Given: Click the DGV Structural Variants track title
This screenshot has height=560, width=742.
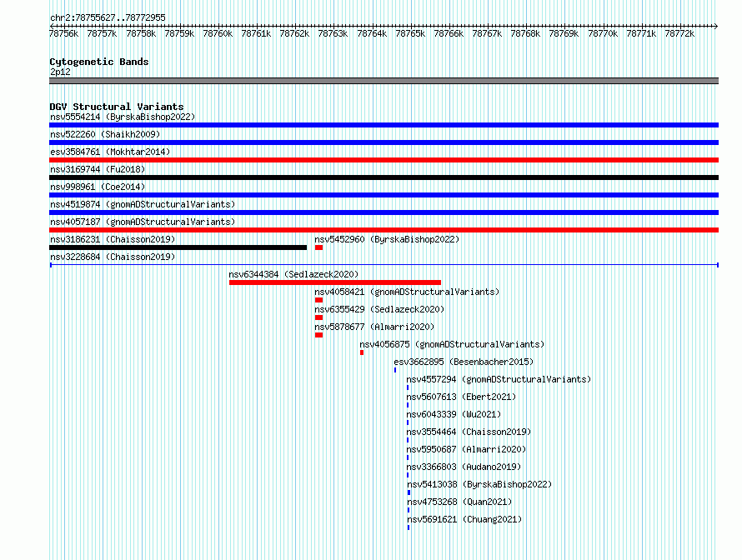Looking at the screenshot, I should coord(117,107).
